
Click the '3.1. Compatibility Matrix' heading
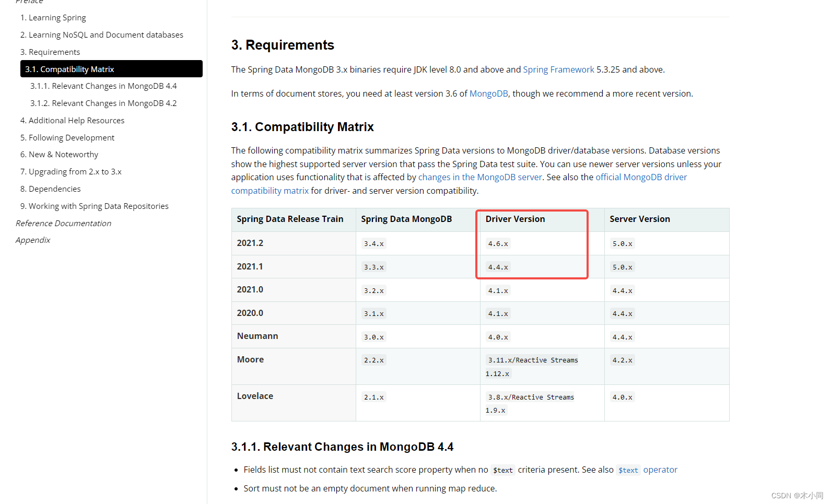(x=302, y=127)
